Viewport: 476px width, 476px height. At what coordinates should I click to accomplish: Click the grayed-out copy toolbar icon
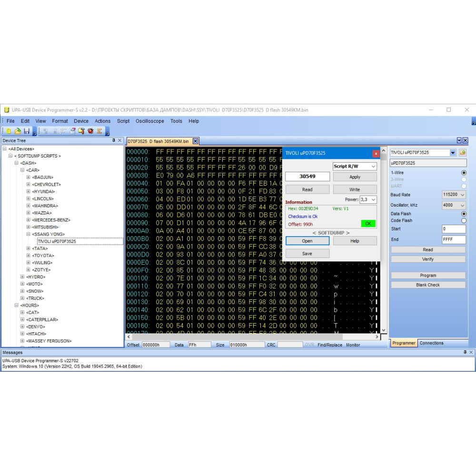46,131
